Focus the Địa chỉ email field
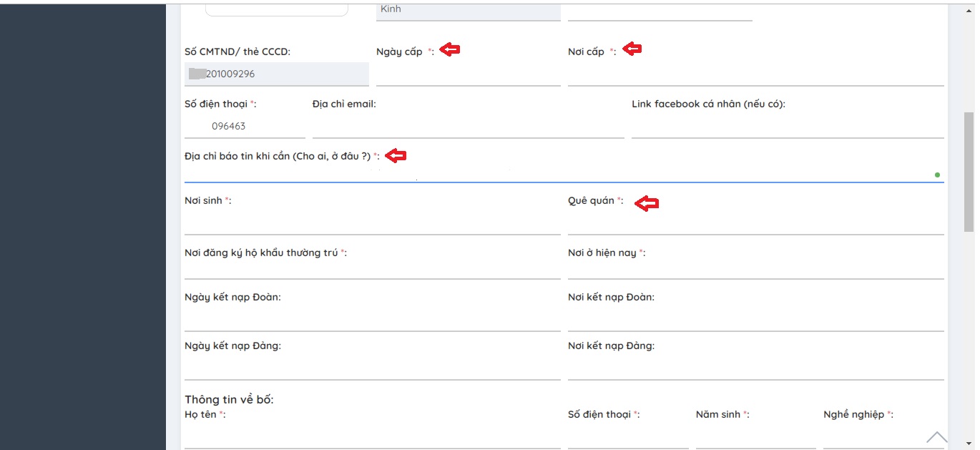Viewport: 980px width, 450px height. [x=468, y=126]
